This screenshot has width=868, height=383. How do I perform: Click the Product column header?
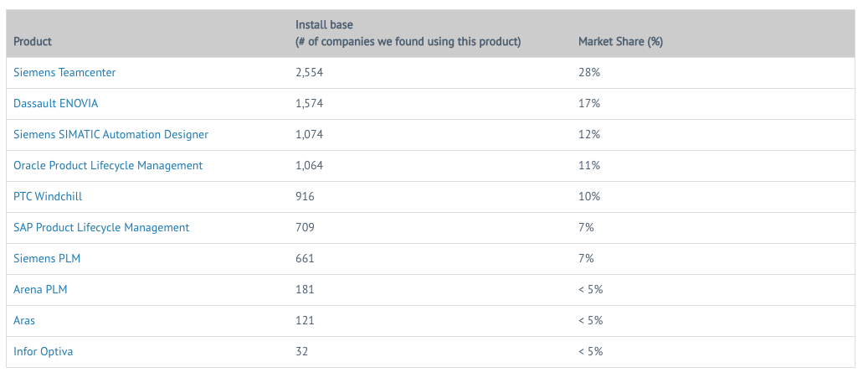point(33,42)
